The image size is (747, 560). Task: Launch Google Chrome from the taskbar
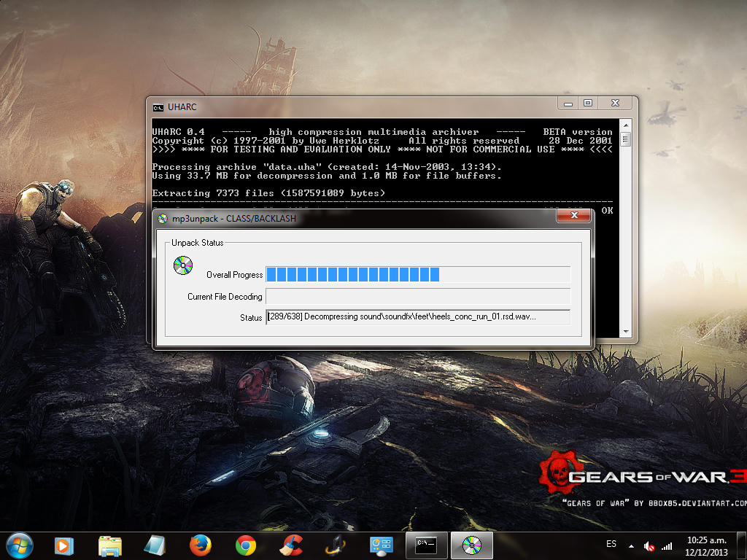(x=245, y=545)
